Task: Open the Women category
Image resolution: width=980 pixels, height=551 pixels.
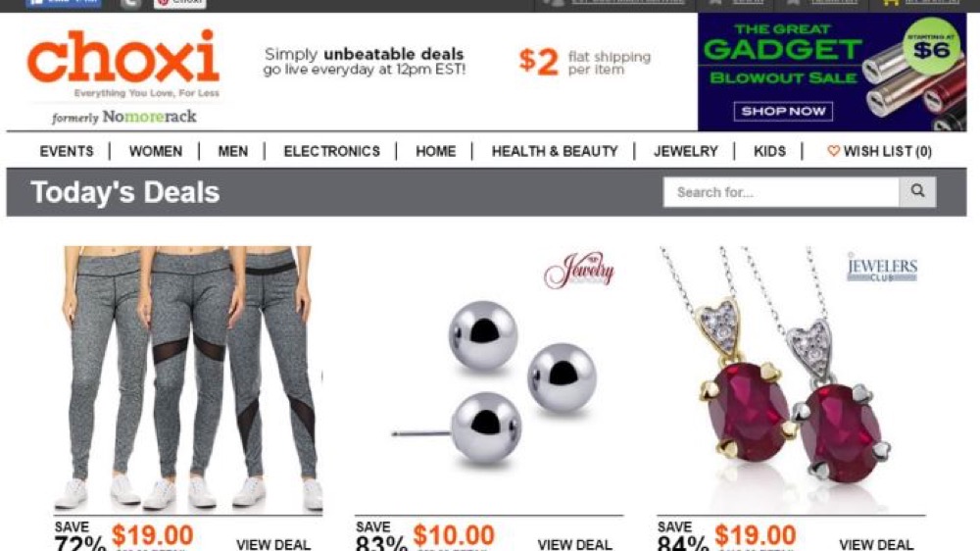Action: click(156, 151)
